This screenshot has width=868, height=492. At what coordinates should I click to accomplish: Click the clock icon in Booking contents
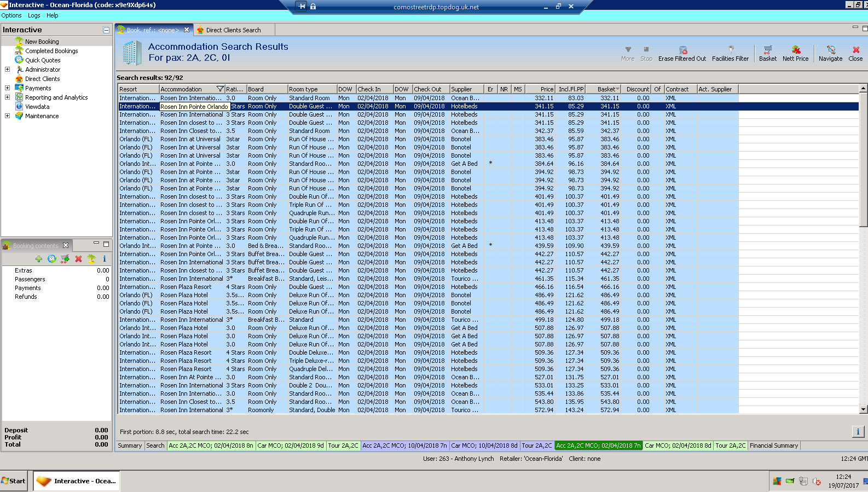(52, 259)
